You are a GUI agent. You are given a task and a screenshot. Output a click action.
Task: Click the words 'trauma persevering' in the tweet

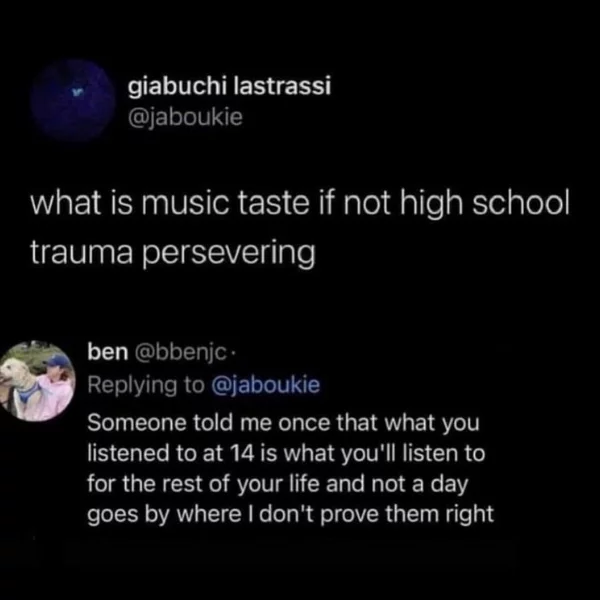[x=173, y=253]
